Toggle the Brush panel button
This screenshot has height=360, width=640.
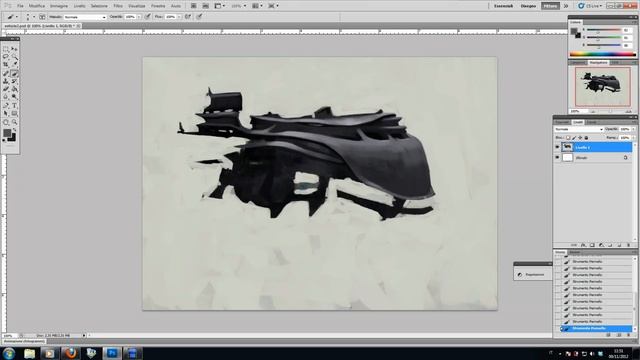click(42, 17)
